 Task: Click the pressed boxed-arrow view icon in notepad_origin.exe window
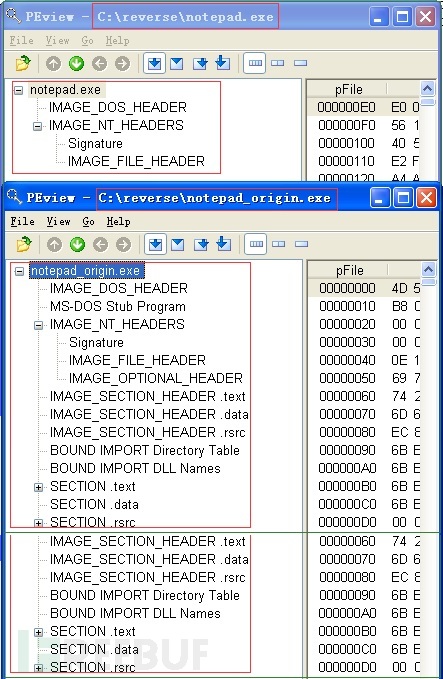(155, 245)
